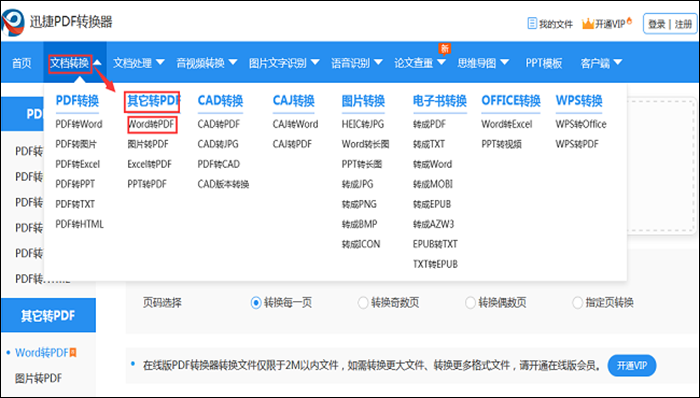Select 图片转PDF in left sidebar

click(x=38, y=378)
